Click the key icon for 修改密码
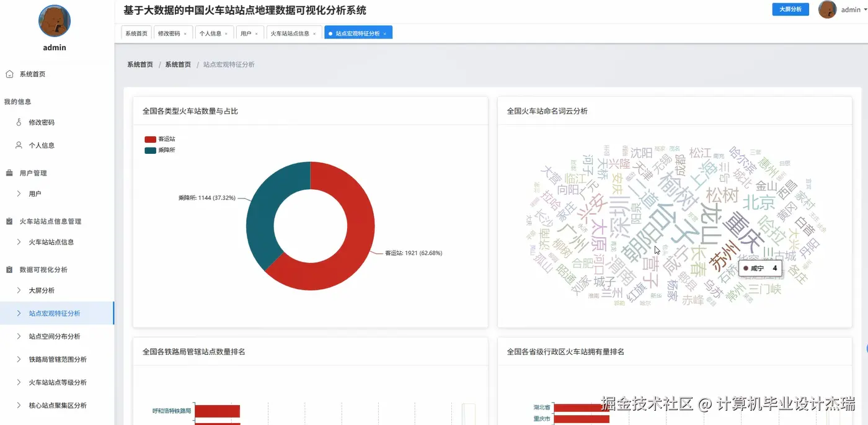The image size is (868, 425). pos(19,122)
